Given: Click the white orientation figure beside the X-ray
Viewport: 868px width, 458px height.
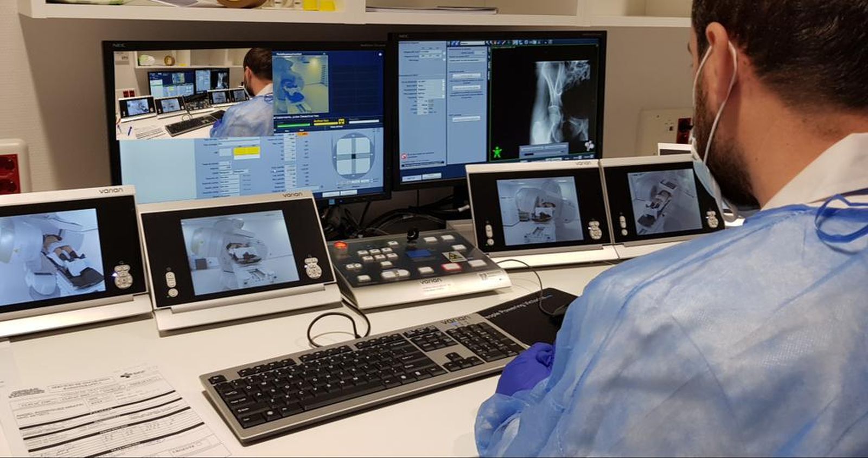Looking at the screenshot, I should pyautogui.click(x=589, y=145).
